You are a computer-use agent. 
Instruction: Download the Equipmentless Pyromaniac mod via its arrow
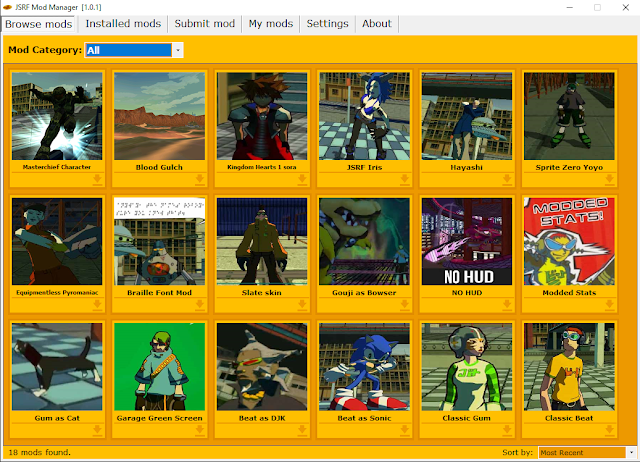click(97, 304)
